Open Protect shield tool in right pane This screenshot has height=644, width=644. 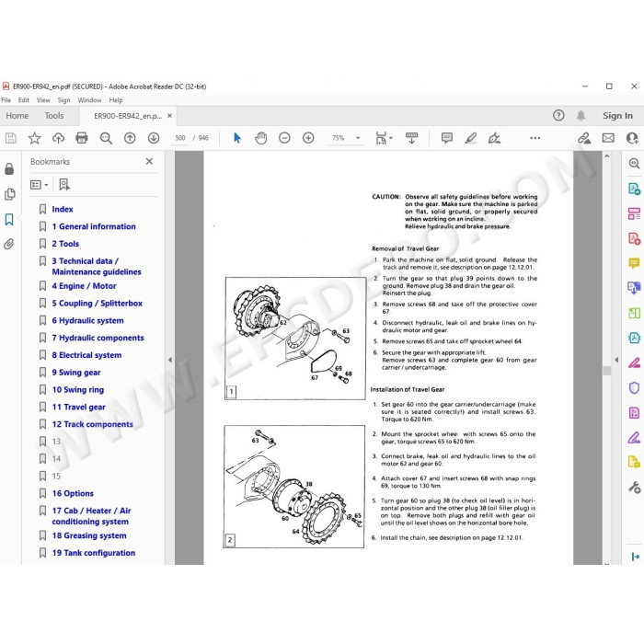tap(634, 387)
